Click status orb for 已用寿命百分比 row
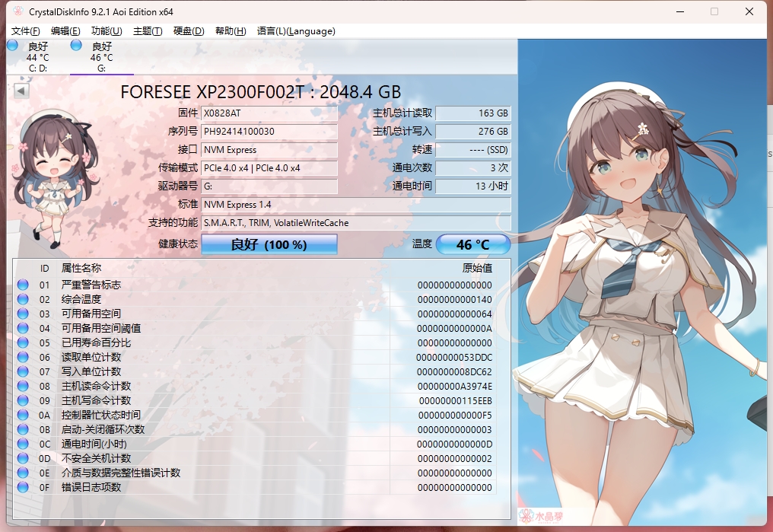Viewport: 773px width, 532px height. tap(23, 343)
